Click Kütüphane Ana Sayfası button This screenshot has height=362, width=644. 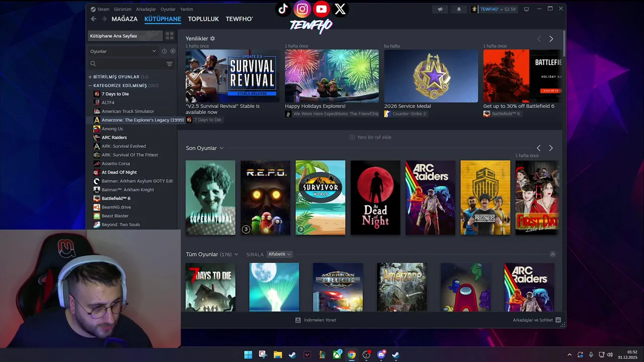pos(125,36)
